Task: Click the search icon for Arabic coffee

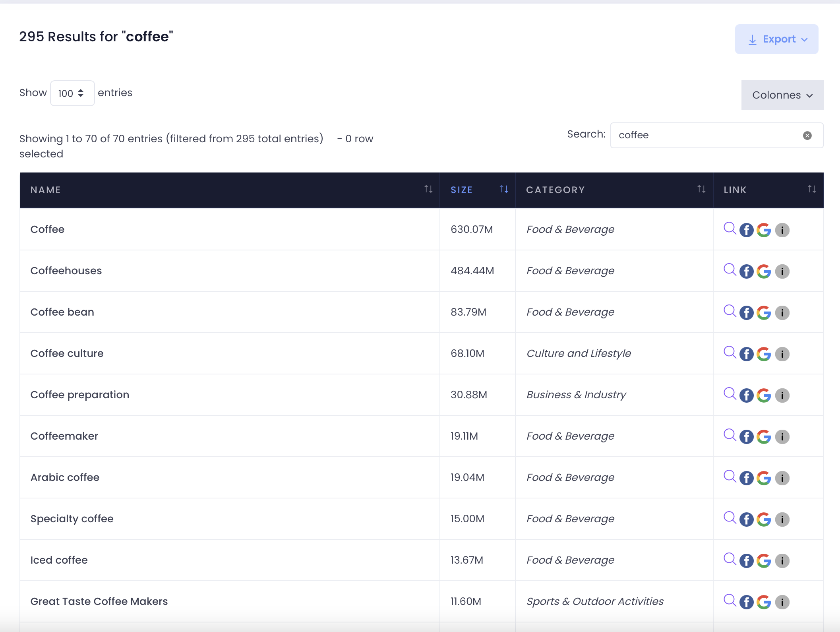Action: 730,476
